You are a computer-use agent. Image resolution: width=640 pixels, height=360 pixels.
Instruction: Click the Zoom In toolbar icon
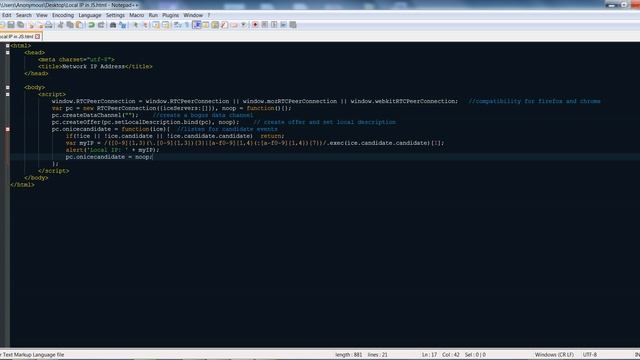[136, 25]
